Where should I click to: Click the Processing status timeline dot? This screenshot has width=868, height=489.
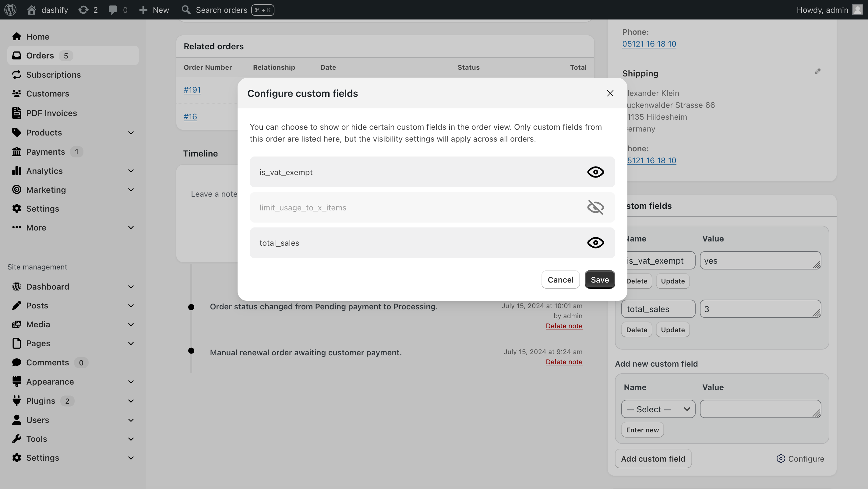tap(191, 307)
